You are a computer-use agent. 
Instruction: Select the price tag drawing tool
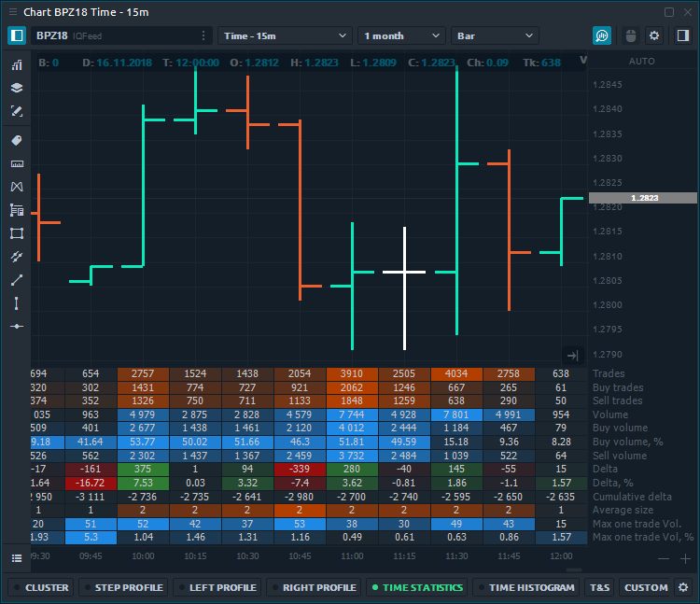click(x=16, y=140)
